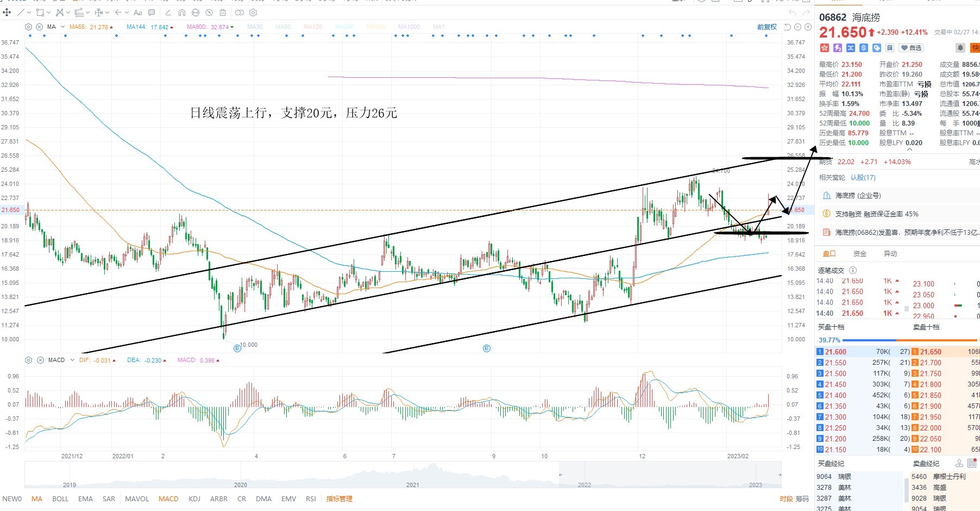Open the measuring tool dropdown arrow
The image size is (980, 511).
pos(108,13)
